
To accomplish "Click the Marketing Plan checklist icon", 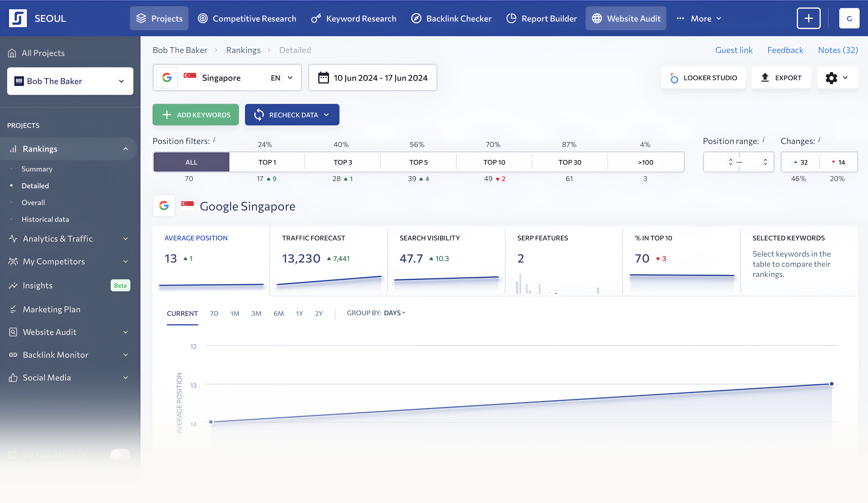I will pyautogui.click(x=13, y=309).
